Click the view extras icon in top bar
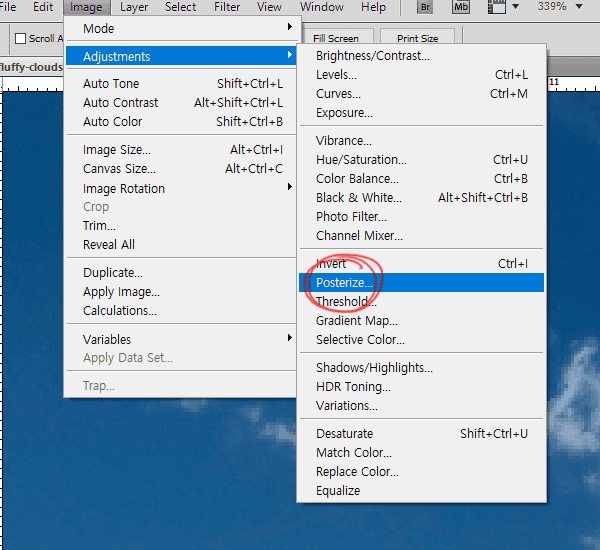 tap(499, 7)
